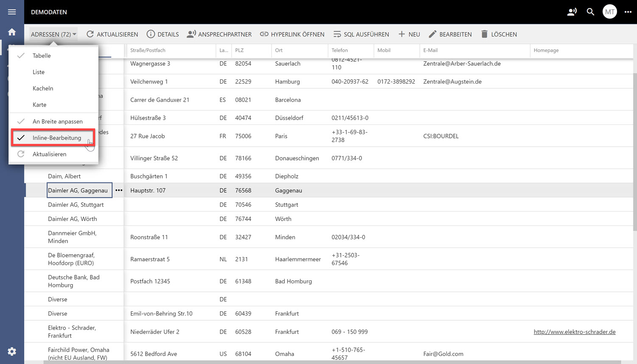Select the Tabelle view option
This screenshot has width=637, height=364.
click(42, 56)
